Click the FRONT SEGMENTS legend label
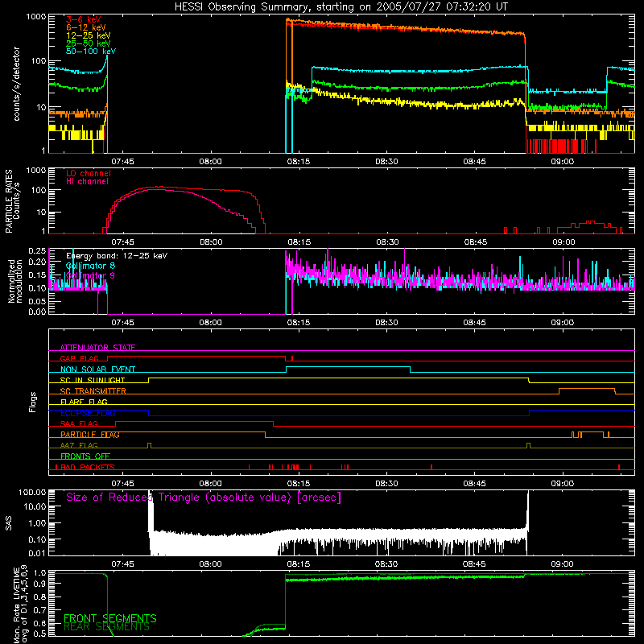The image size is (644, 644). tap(110, 618)
